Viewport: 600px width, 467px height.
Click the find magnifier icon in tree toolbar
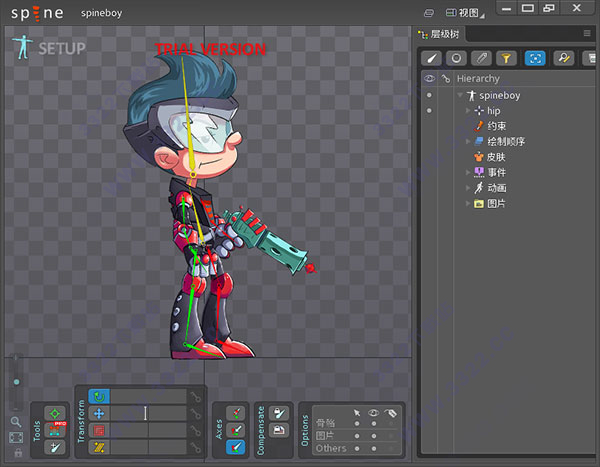pos(562,59)
